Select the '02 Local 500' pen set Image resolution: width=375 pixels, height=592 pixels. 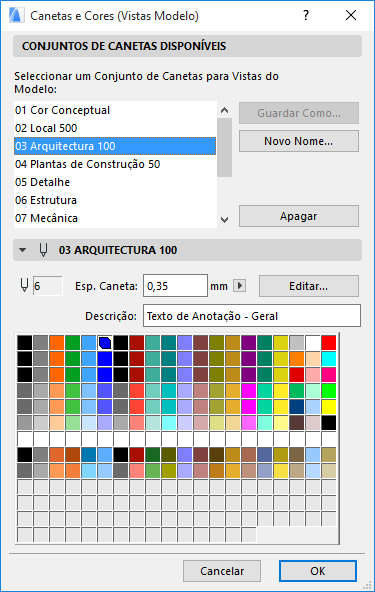(115, 128)
